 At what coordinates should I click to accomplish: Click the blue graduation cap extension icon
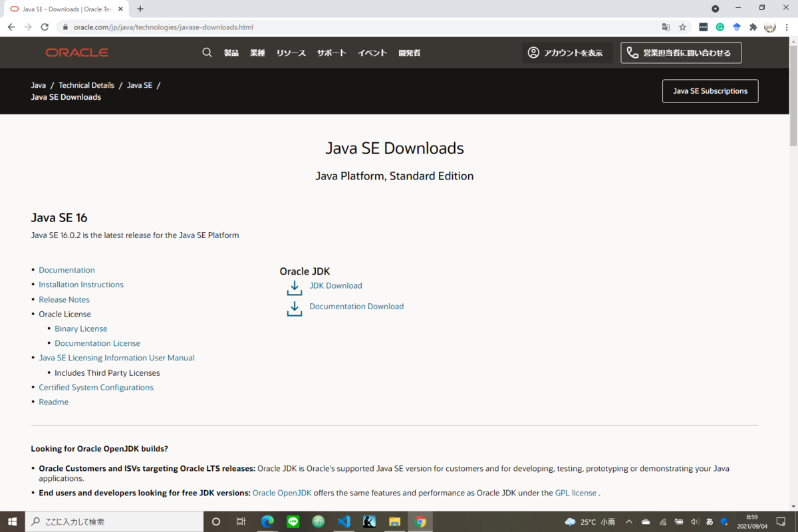click(x=737, y=27)
